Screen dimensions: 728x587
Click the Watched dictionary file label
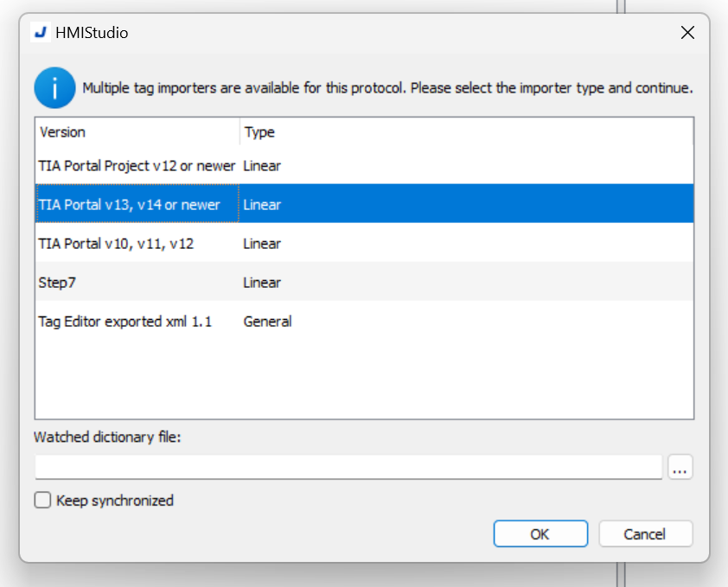(x=107, y=437)
